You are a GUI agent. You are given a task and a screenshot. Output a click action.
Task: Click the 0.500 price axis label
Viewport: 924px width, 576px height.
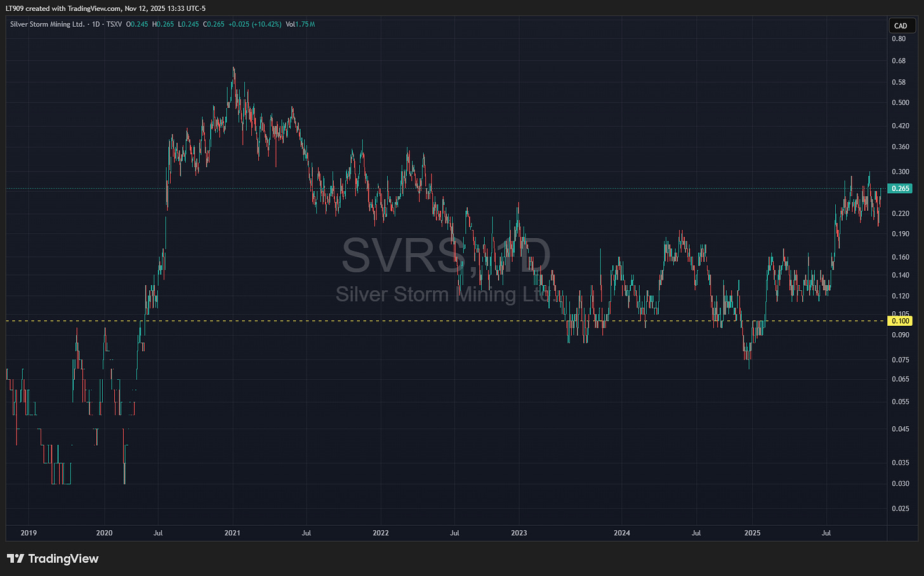901,102
